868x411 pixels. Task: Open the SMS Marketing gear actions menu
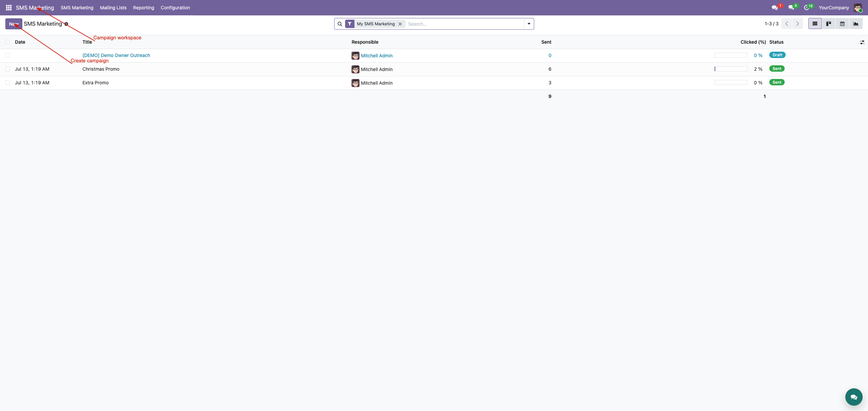coord(66,24)
